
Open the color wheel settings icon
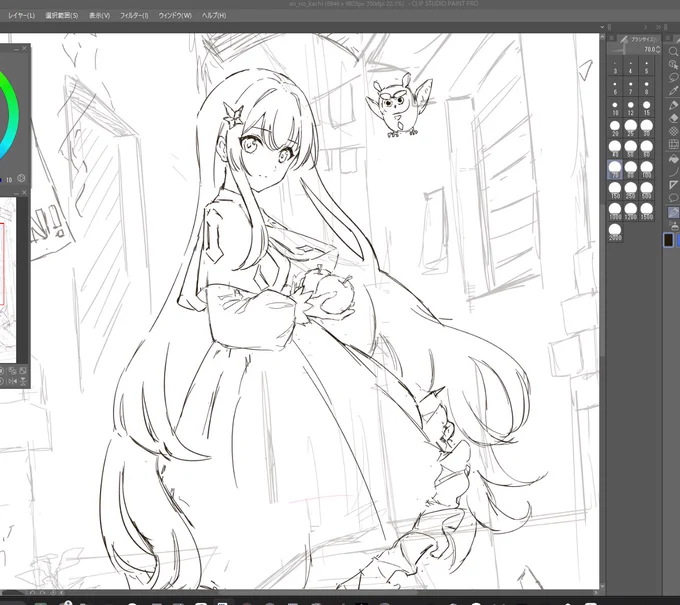click(21, 178)
